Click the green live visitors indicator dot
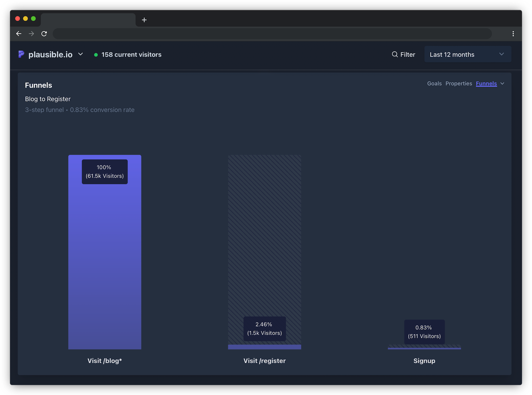The height and width of the screenshot is (395, 532). coord(95,54)
